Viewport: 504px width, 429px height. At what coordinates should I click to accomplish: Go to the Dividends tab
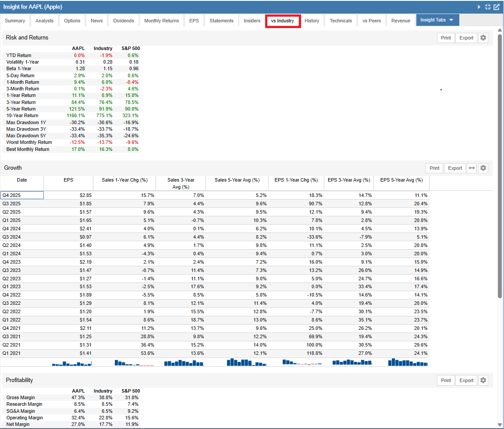(124, 21)
